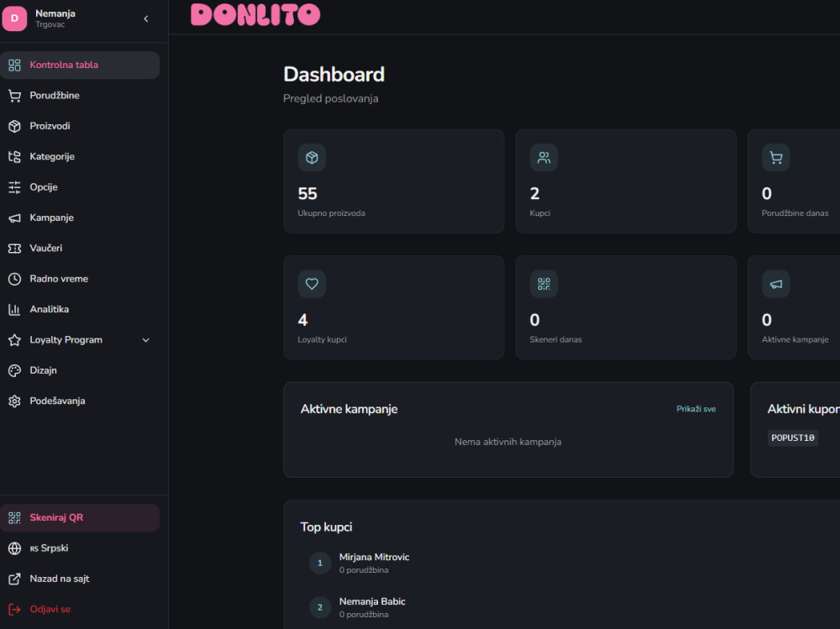Click the Nemanja Babic top customer name

372,601
